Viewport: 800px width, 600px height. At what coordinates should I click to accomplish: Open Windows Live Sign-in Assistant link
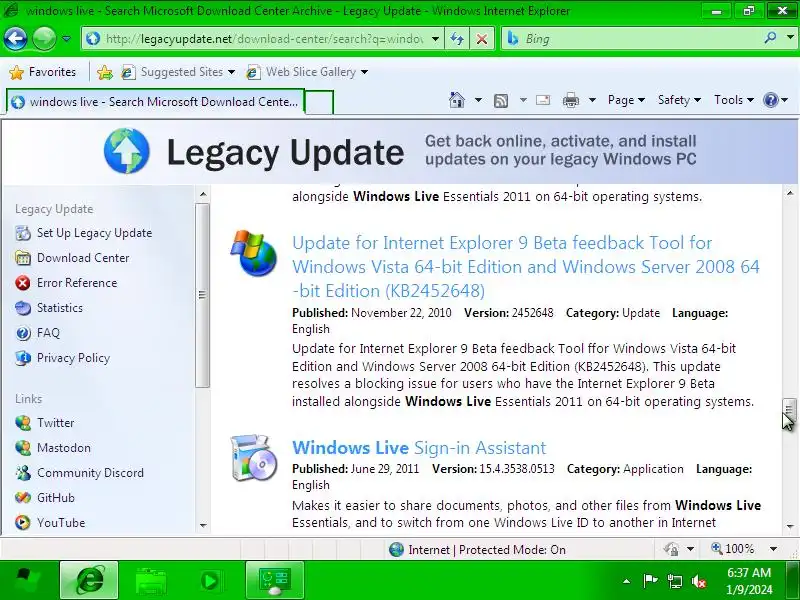419,447
